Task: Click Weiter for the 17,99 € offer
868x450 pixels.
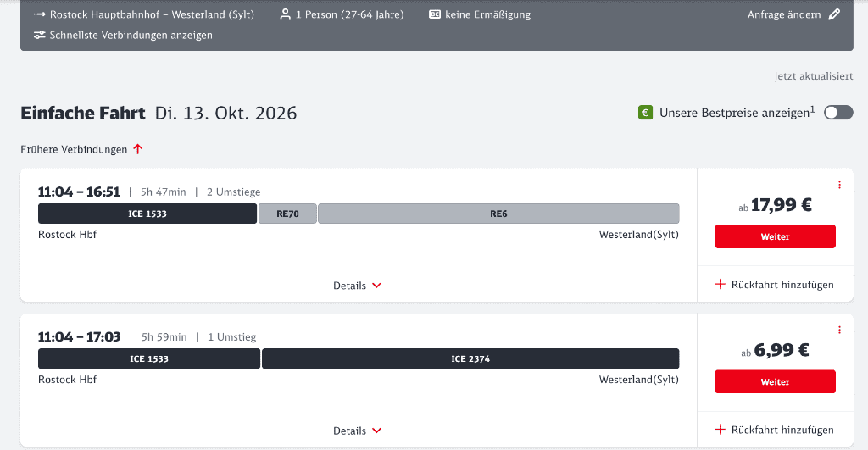Action: tap(775, 236)
